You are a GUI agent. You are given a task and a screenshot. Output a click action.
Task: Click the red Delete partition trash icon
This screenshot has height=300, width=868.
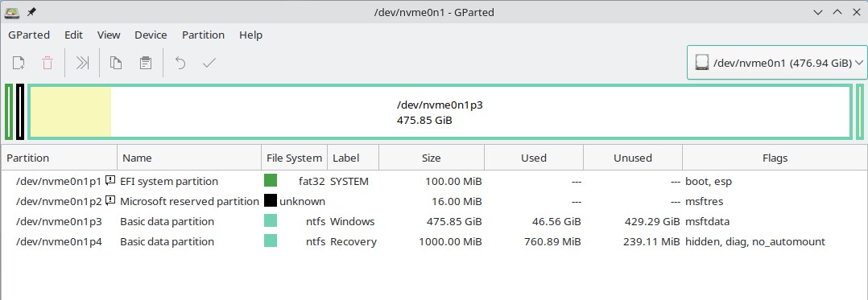48,63
